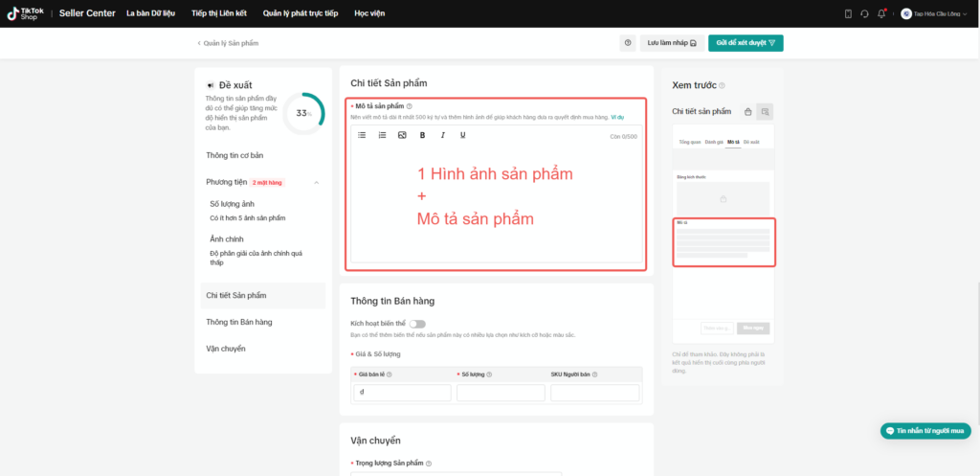Open the mobile app phone icon
This screenshot has width=980, height=476.
point(848,13)
